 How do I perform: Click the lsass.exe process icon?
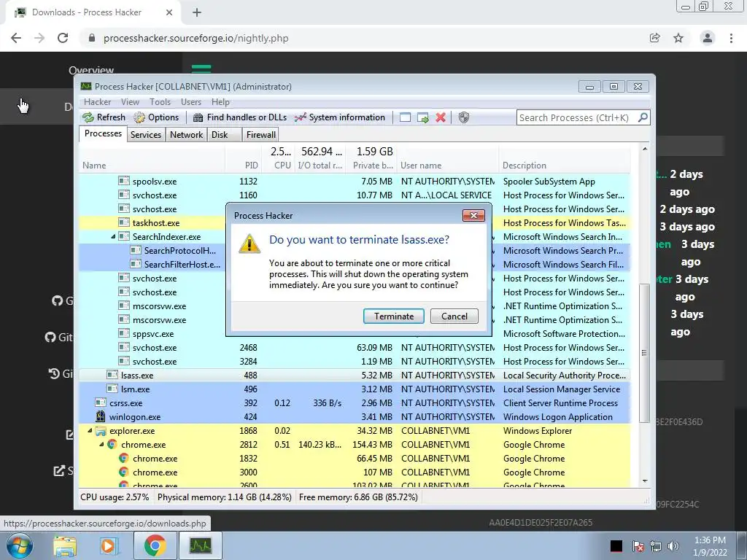click(x=112, y=376)
